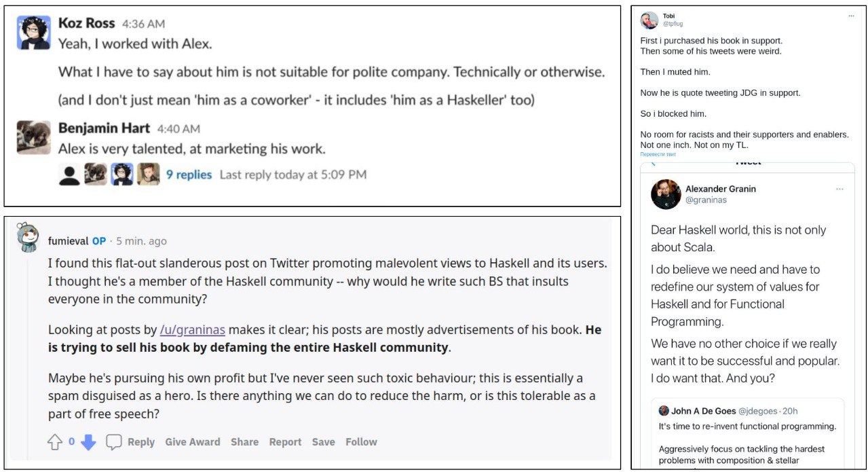Open the /u/graninas user link
The image size is (868, 472).
(x=193, y=330)
